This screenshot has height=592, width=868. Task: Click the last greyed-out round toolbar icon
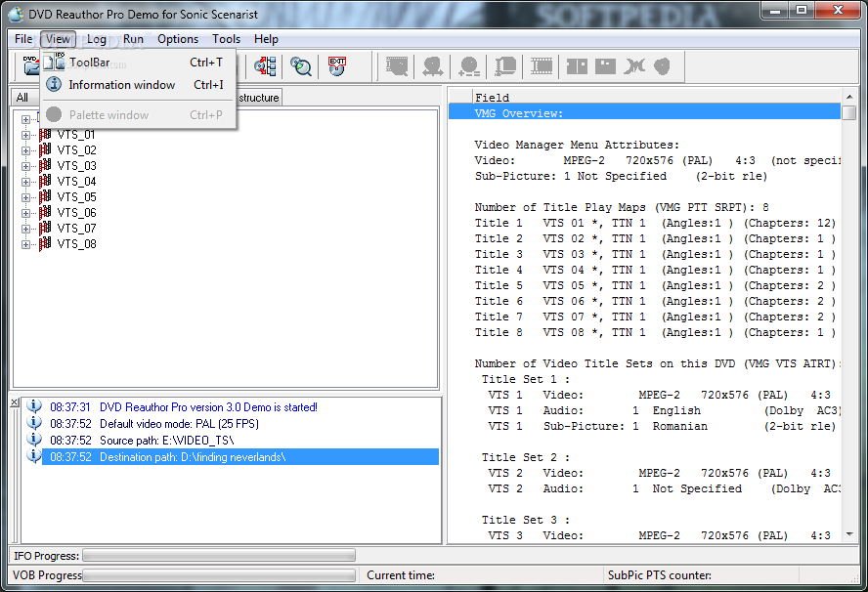(x=662, y=66)
